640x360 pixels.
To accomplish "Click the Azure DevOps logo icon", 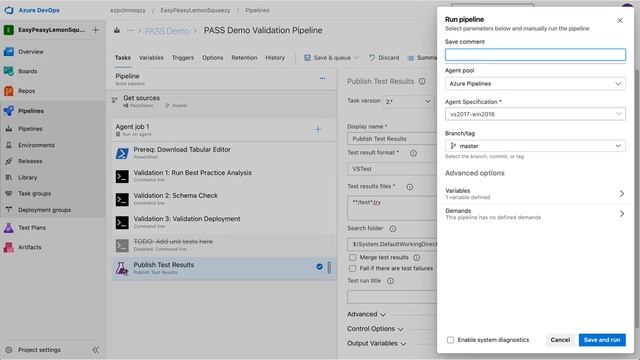I will [9, 10].
